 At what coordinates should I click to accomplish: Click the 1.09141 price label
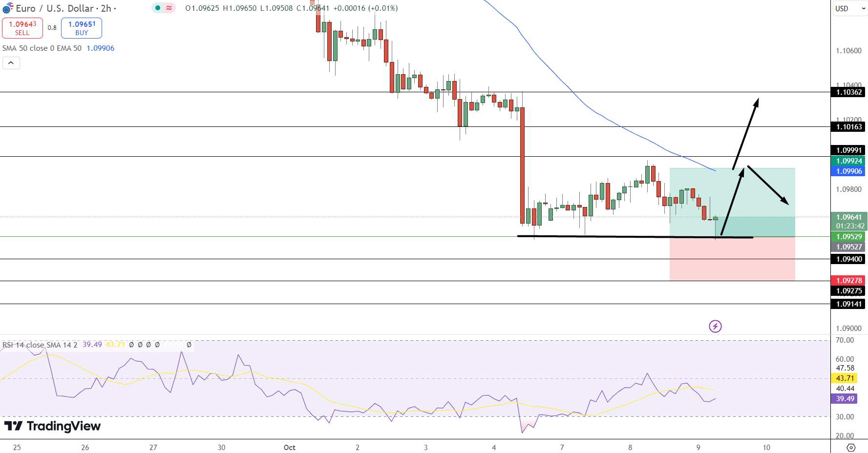848,304
